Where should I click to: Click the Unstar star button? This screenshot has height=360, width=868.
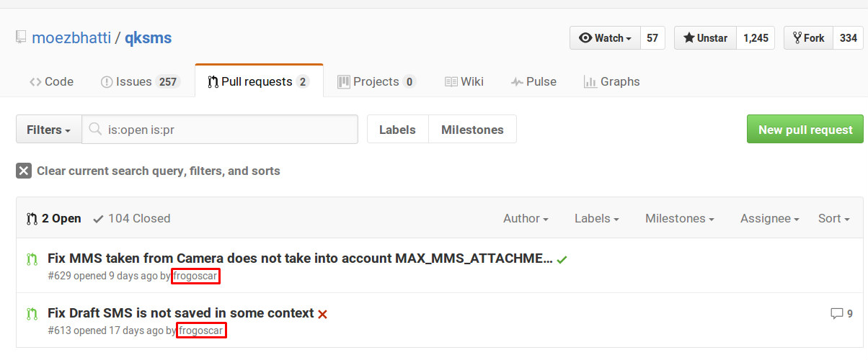point(705,38)
